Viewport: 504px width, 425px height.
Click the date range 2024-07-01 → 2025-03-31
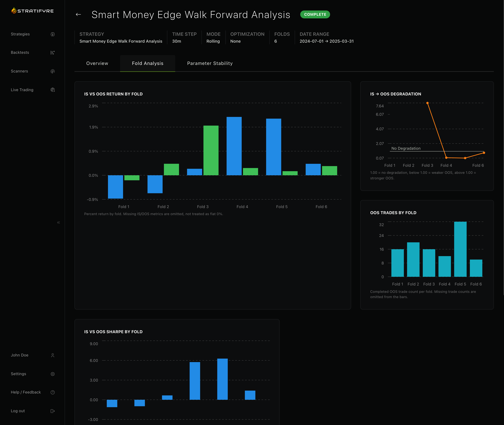point(327,41)
